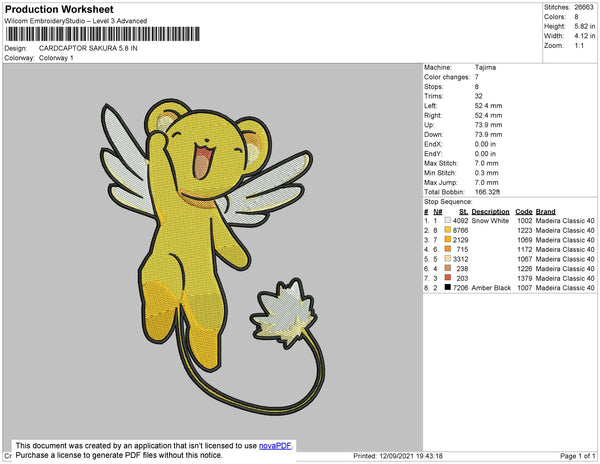This screenshot has height=464, width=600.
Task: Click the barcode under the worksheet title
Action: [103, 34]
